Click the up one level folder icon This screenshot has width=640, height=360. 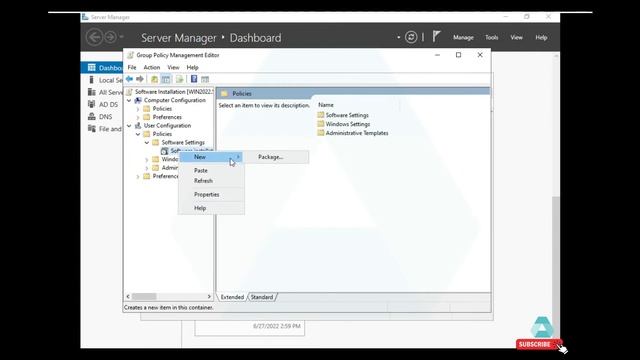pyautogui.click(x=154, y=79)
